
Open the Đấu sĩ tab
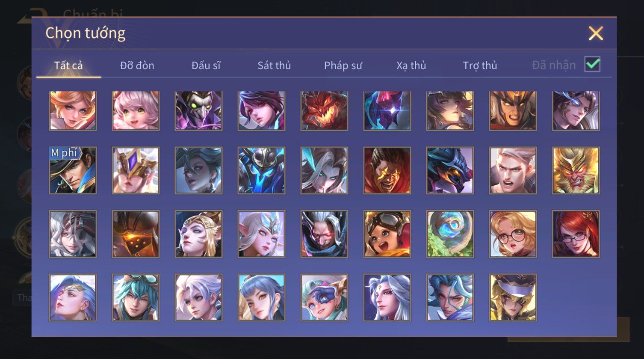click(x=206, y=65)
